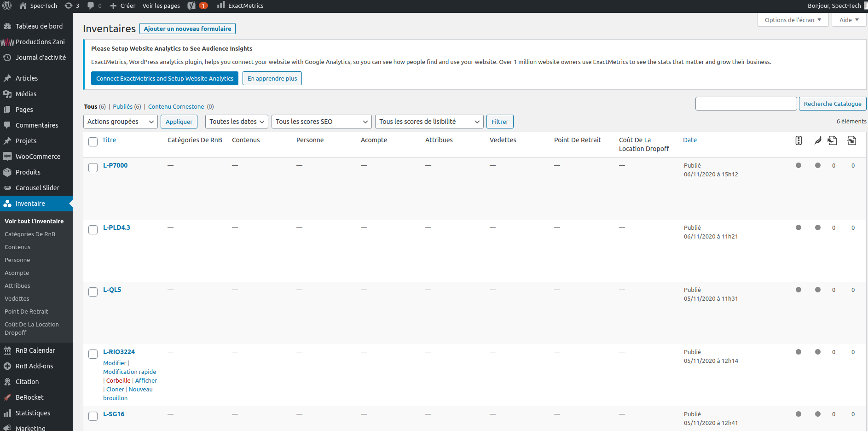Click the Yoast SEO icon in admin bar

[x=191, y=6]
